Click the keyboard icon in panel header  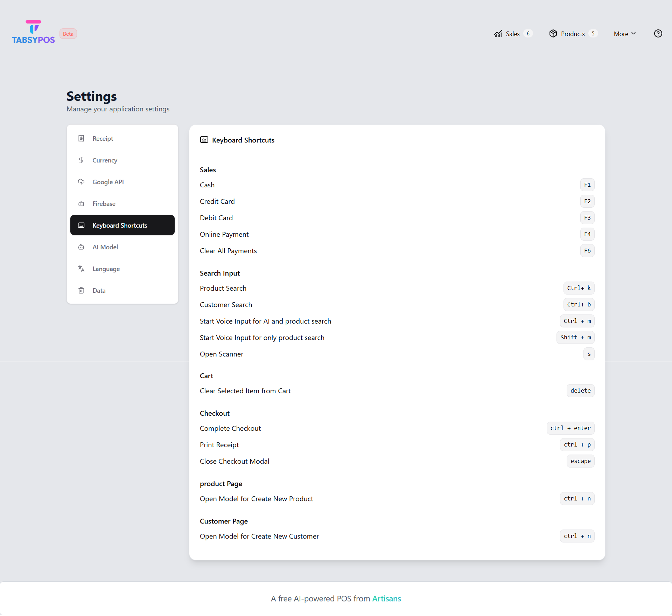click(x=204, y=140)
